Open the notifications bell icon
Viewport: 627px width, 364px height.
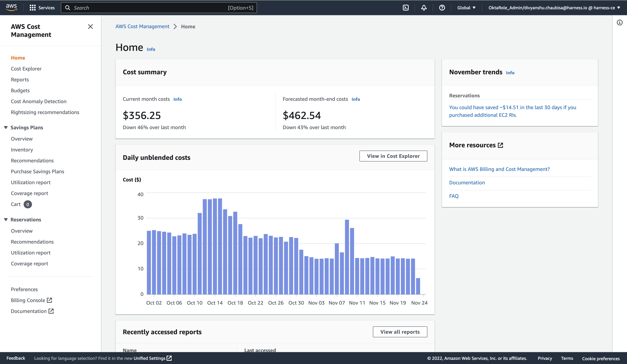[424, 8]
